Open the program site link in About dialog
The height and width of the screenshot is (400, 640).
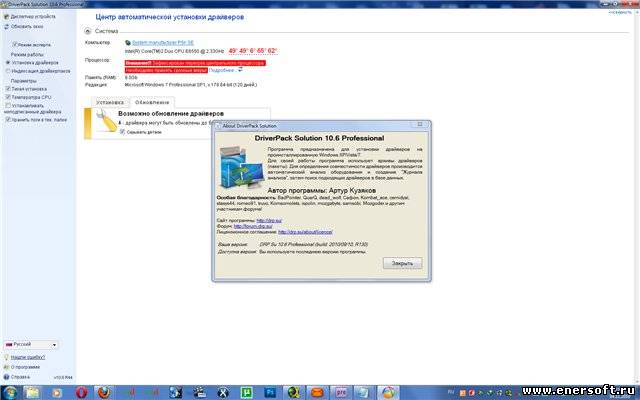(x=269, y=220)
